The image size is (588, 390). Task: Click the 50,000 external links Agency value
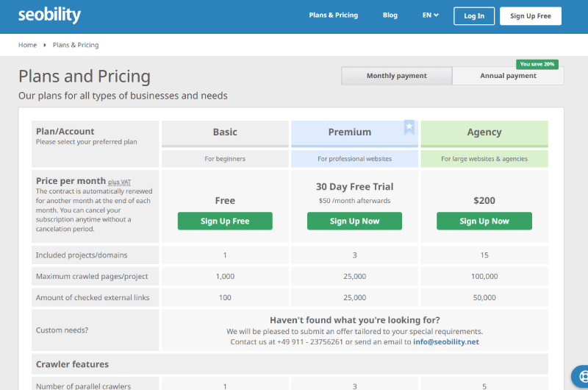484,298
